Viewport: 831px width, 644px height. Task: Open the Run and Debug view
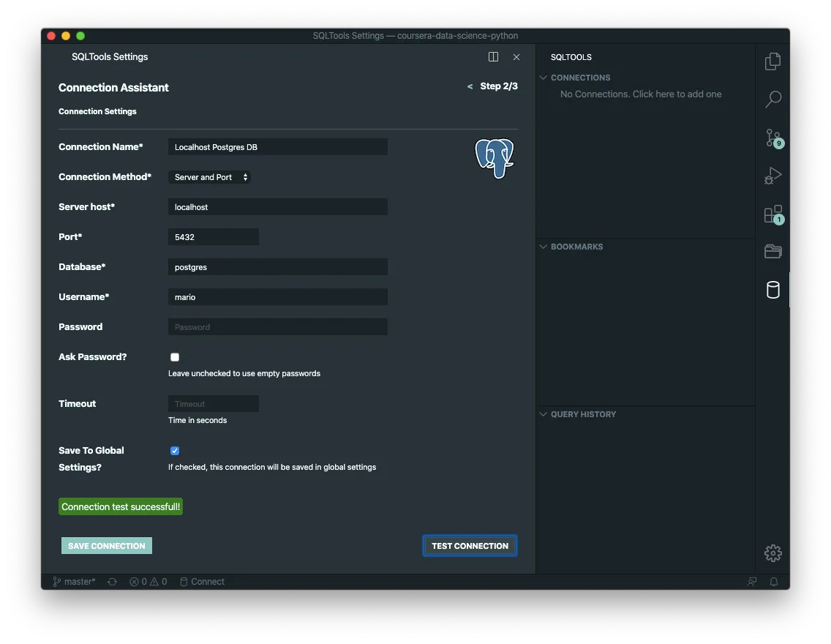772,176
